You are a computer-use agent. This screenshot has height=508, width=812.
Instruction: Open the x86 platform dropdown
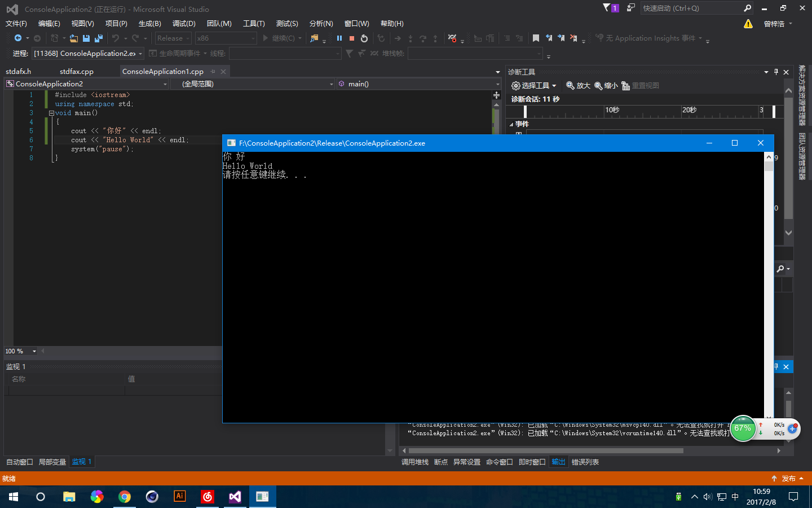point(226,38)
